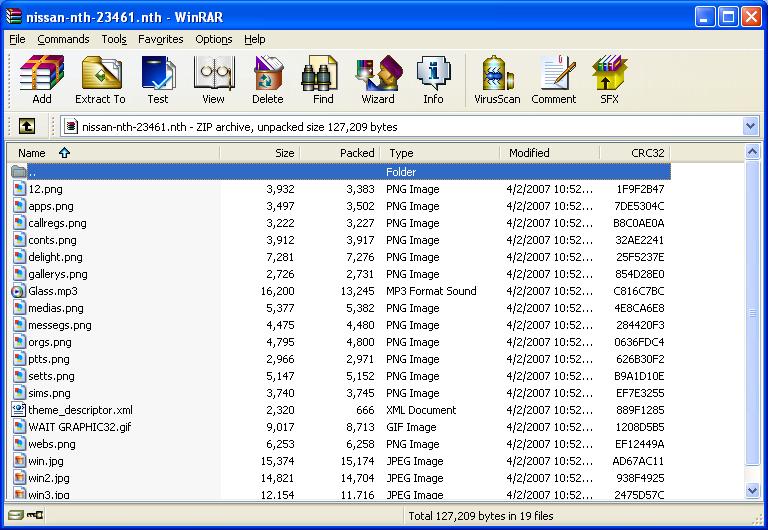The image size is (768, 530).
Task: Sort by the Name column header
Action: click(x=114, y=153)
